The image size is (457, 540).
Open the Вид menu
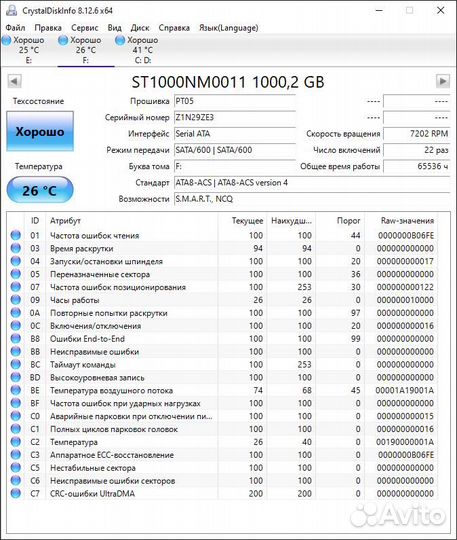click(114, 28)
